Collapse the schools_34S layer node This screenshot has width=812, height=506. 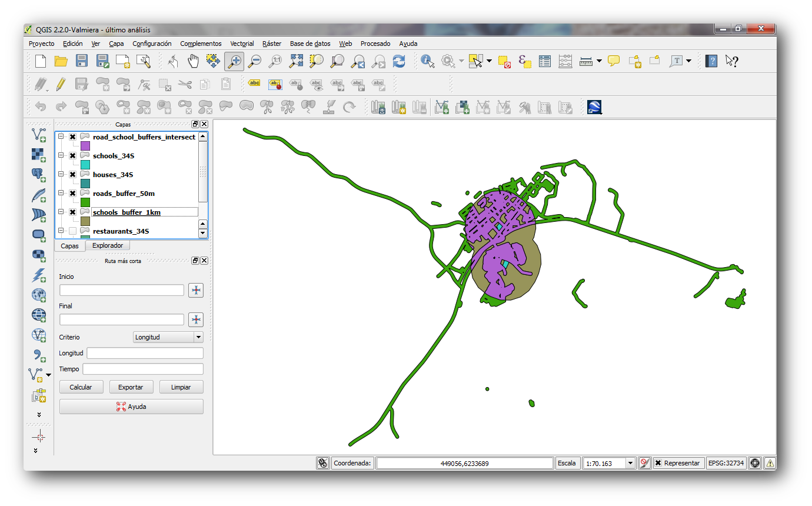pos(61,156)
